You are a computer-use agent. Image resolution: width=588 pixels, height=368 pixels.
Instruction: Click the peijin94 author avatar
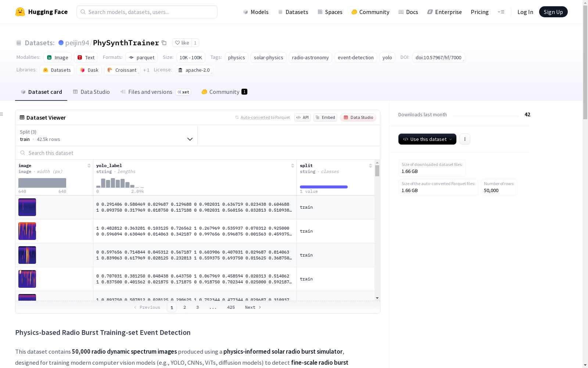click(x=61, y=43)
